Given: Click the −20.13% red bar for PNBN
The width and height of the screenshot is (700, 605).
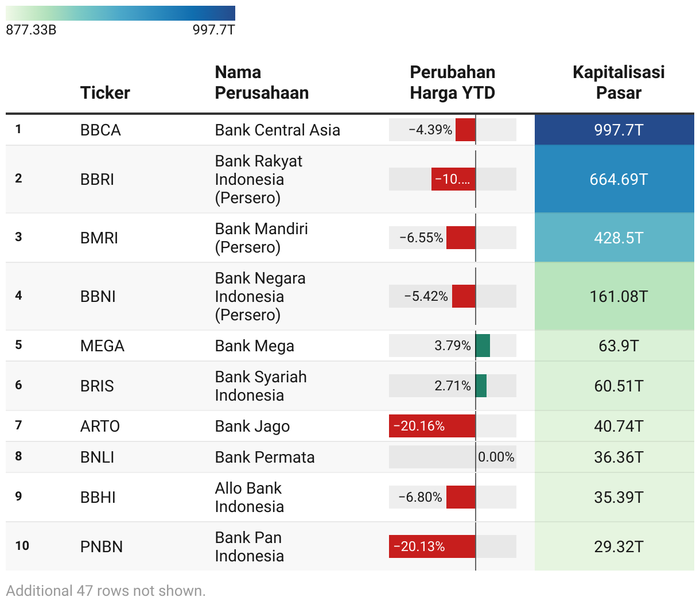Looking at the screenshot, I should click(432, 546).
